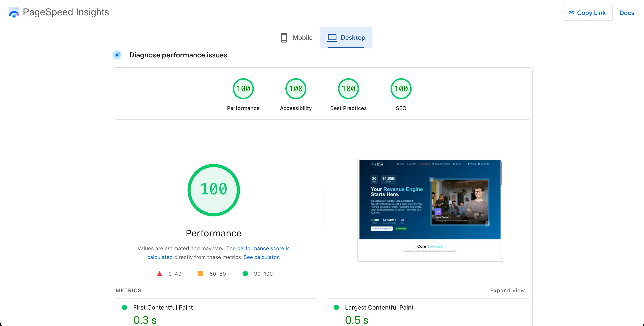Click the Best Practices score gauge
644x326 pixels.
pyautogui.click(x=348, y=89)
